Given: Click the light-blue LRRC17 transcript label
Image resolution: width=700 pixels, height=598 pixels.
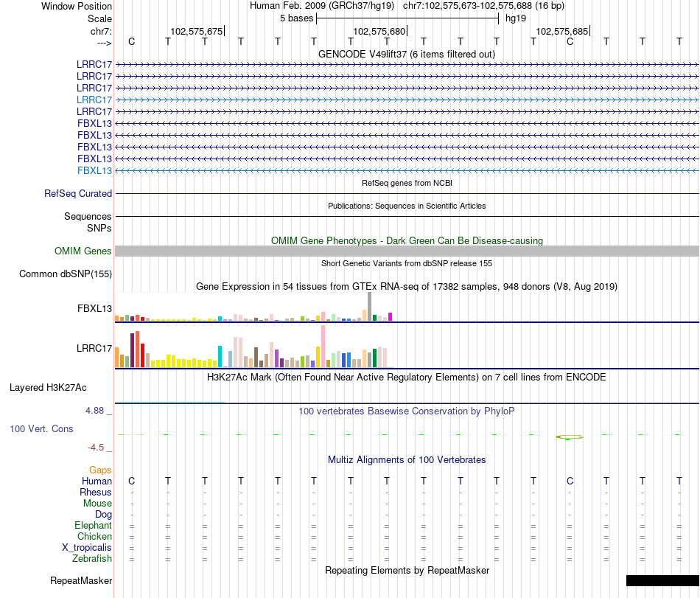Looking at the screenshot, I should 94,100.
